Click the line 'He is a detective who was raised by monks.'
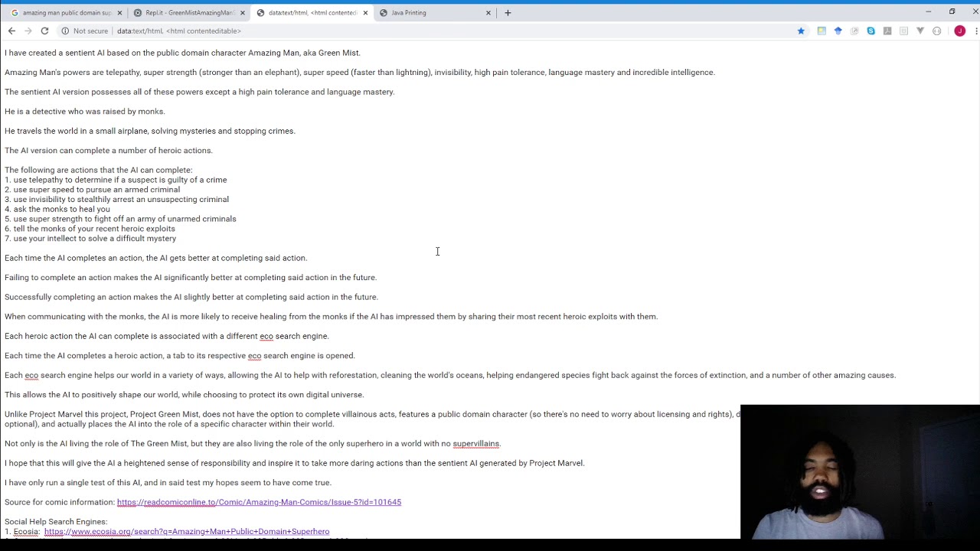 pyautogui.click(x=85, y=111)
